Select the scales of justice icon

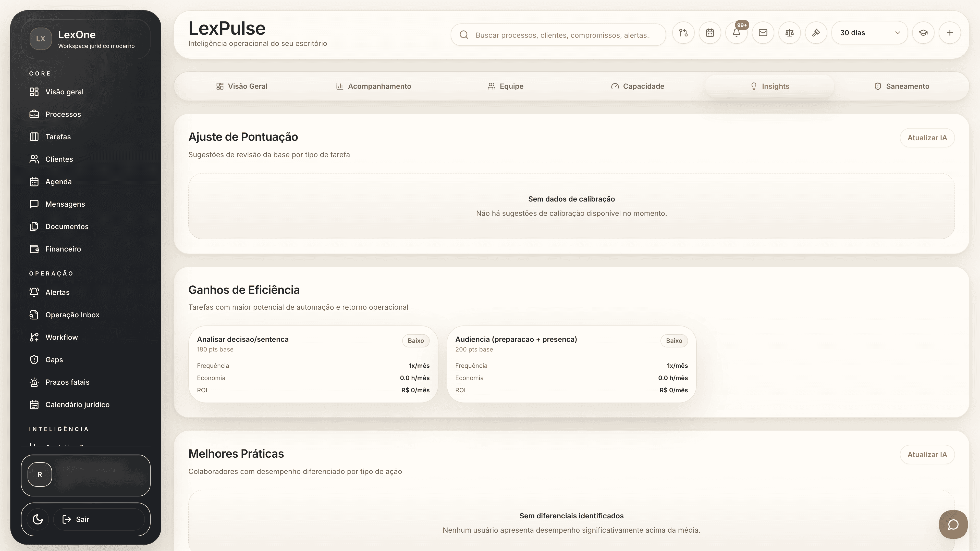(x=789, y=33)
